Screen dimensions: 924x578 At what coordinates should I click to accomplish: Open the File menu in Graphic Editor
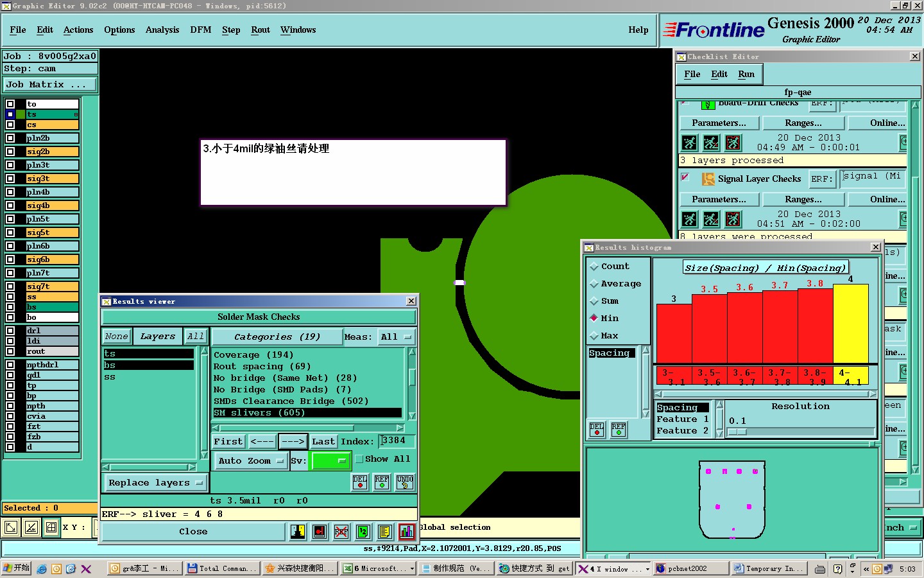click(18, 30)
